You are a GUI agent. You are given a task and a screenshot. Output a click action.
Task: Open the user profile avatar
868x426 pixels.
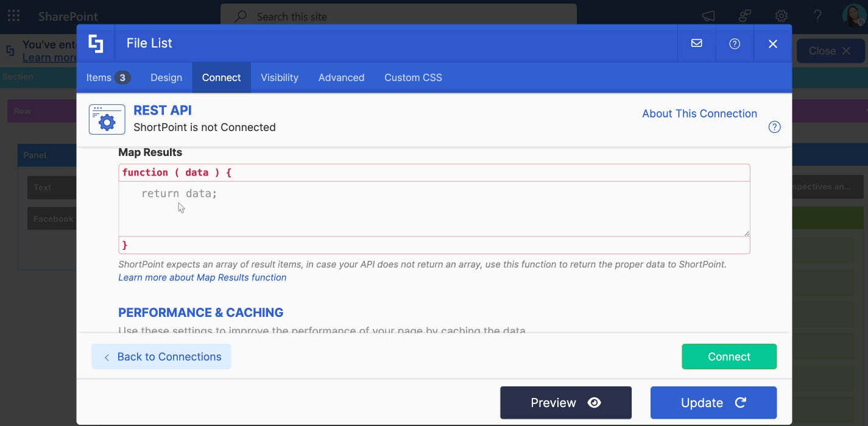[x=853, y=16]
